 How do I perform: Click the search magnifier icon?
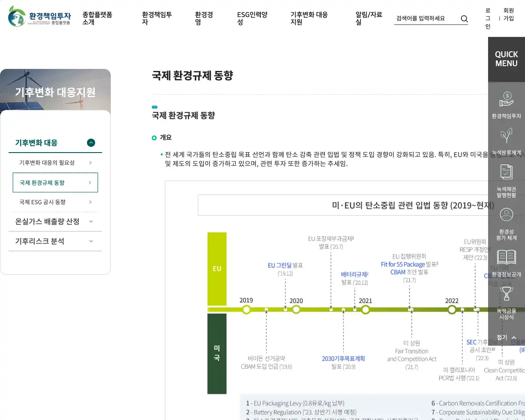click(464, 18)
